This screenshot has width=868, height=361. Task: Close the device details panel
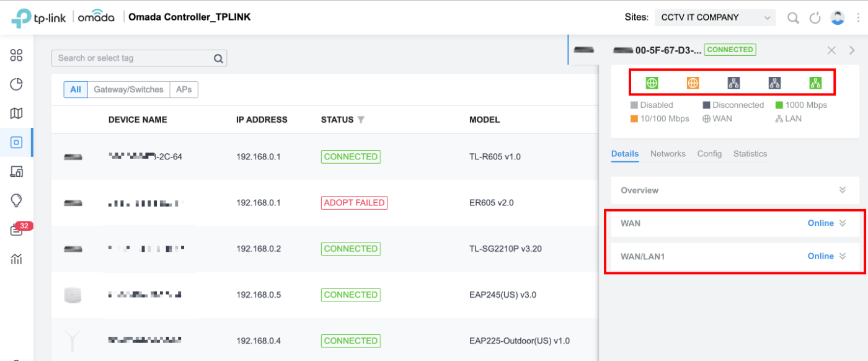832,50
